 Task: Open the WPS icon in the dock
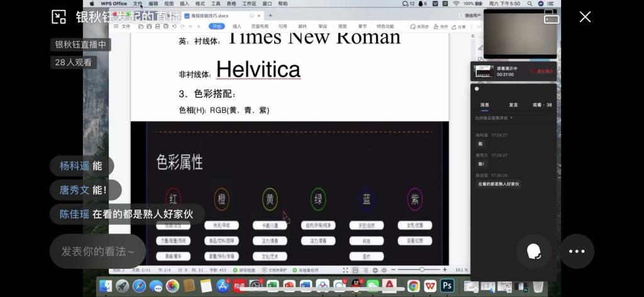(430, 286)
